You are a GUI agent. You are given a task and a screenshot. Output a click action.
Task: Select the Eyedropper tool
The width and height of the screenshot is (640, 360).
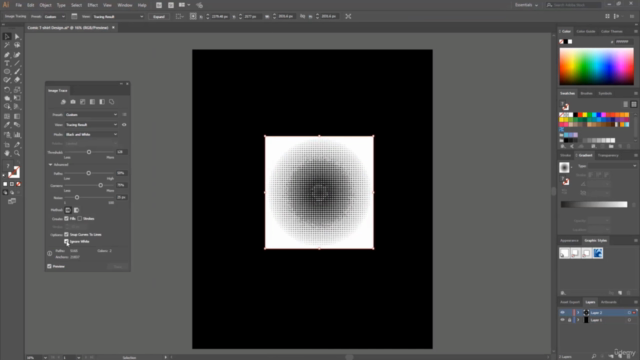7,125
